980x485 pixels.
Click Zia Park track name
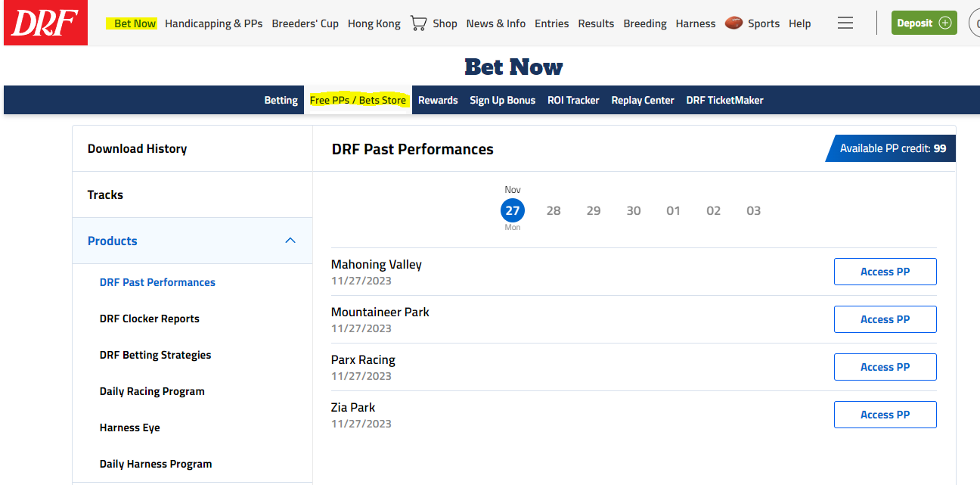click(x=353, y=407)
